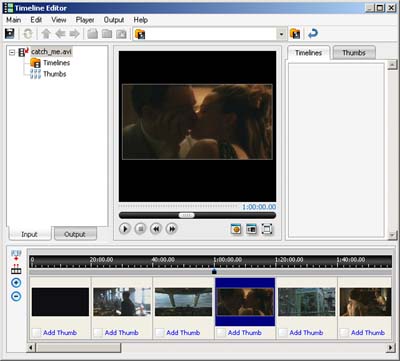Select the Timelines tree item

pyautogui.click(x=57, y=63)
